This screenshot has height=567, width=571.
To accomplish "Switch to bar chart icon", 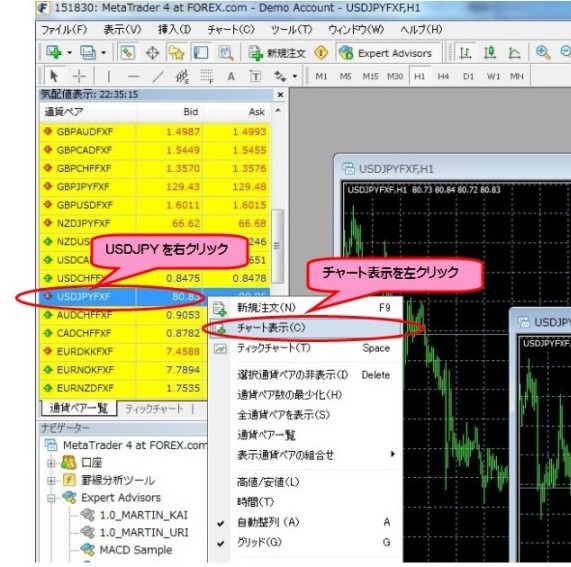I will pyautogui.click(x=465, y=53).
